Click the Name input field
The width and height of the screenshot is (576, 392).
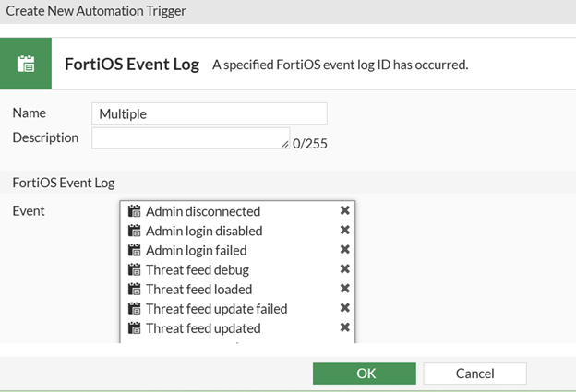pyautogui.click(x=210, y=113)
